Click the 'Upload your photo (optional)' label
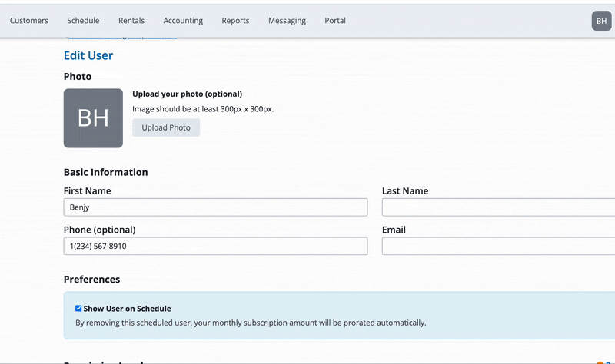This screenshot has width=615, height=364. point(187,94)
